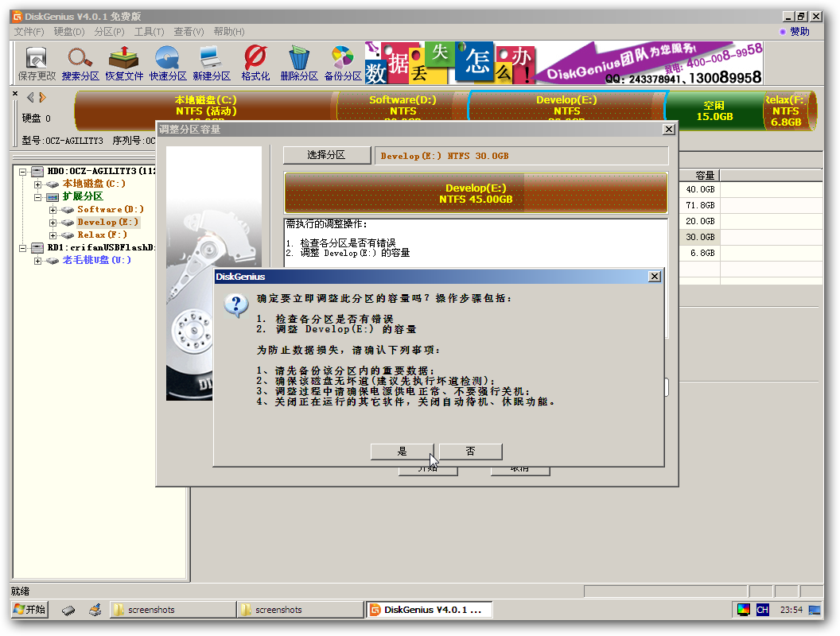Click the next disk right arrow
The width and height of the screenshot is (840, 636).
[x=42, y=98]
